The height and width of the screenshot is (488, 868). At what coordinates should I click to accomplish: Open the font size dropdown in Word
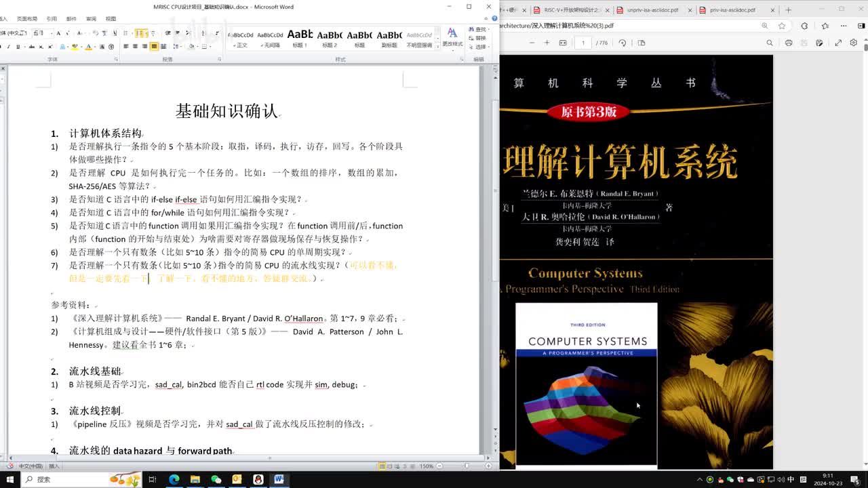[x=52, y=33]
